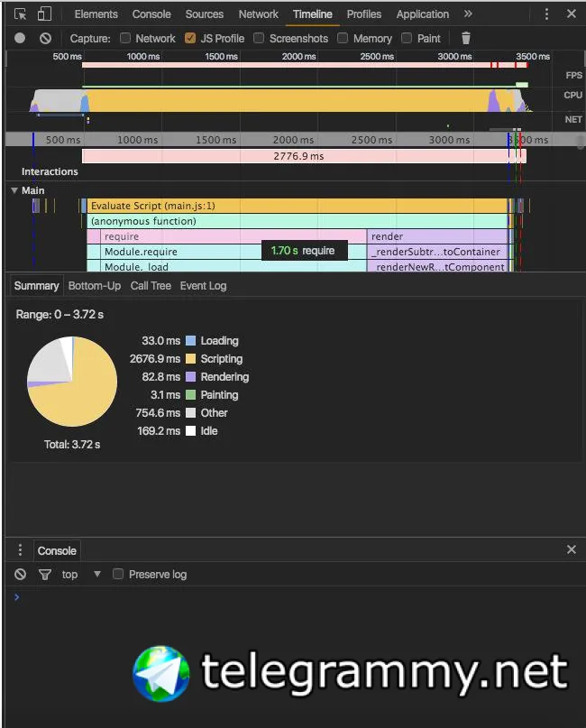
Task: Select the Summary tab
Action: pos(36,286)
